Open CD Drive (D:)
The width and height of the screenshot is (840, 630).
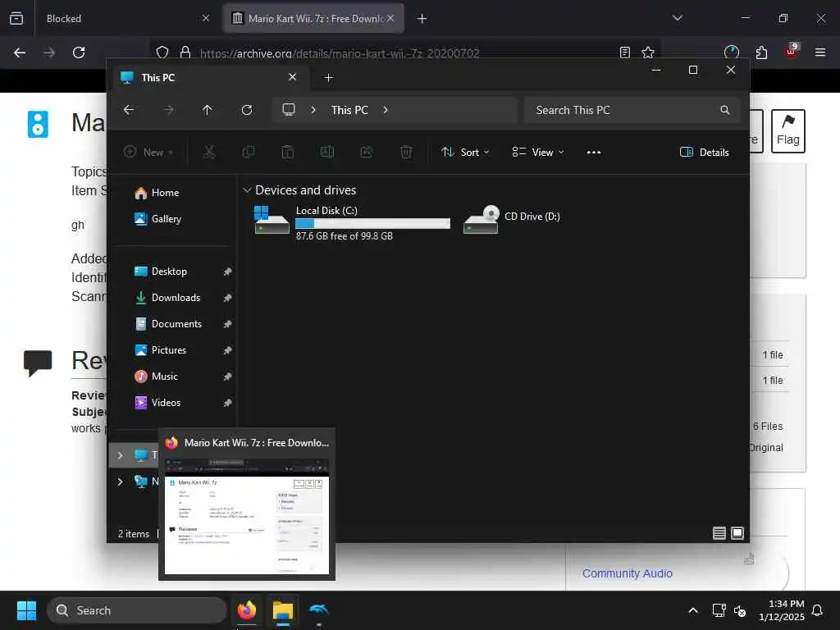pos(512,218)
